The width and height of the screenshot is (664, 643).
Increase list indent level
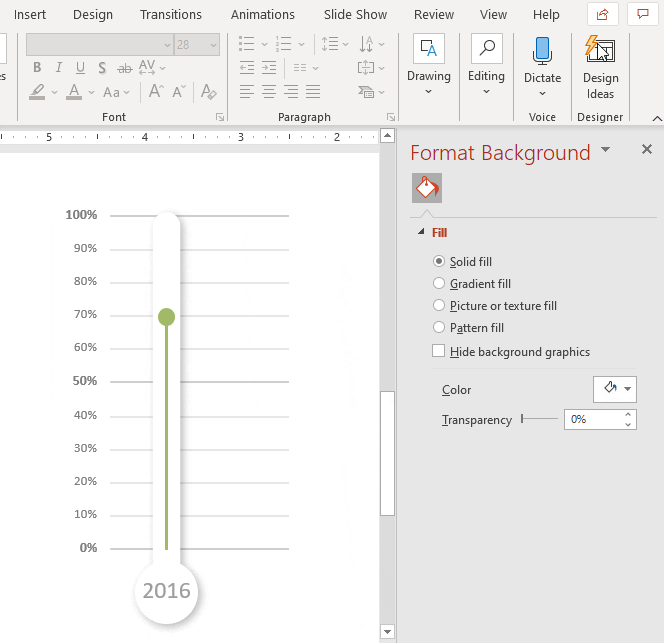(269, 67)
